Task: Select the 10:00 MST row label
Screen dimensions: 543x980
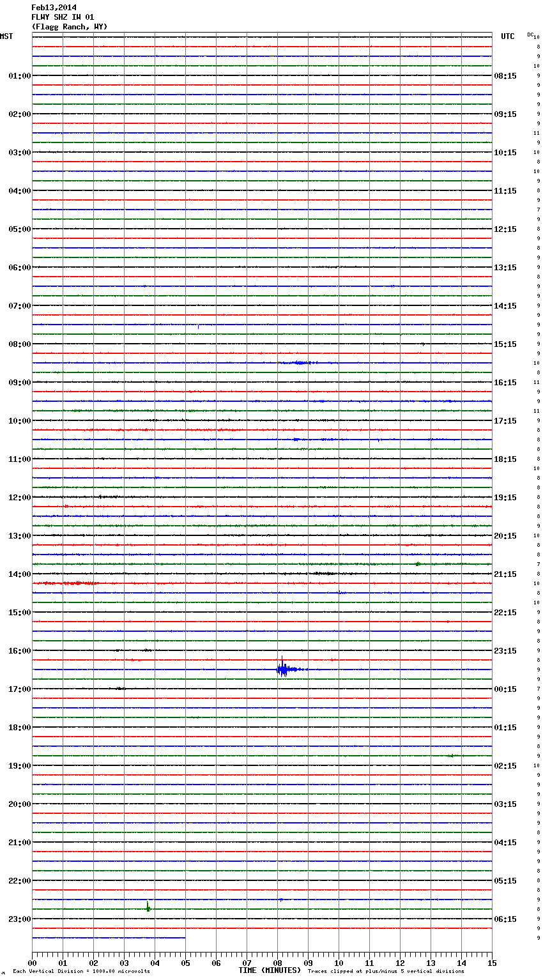Action: (20, 421)
